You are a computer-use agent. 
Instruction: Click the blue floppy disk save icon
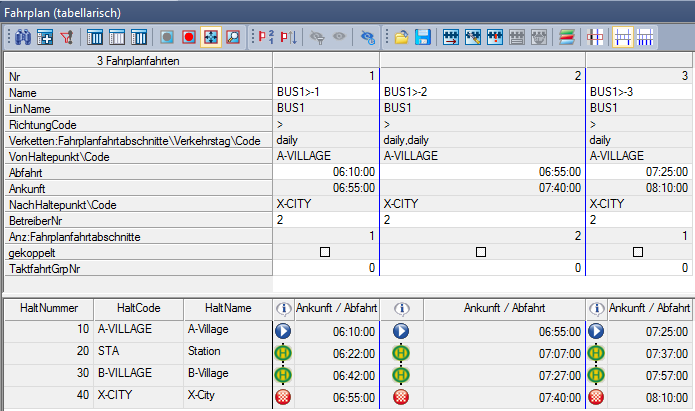(423, 38)
